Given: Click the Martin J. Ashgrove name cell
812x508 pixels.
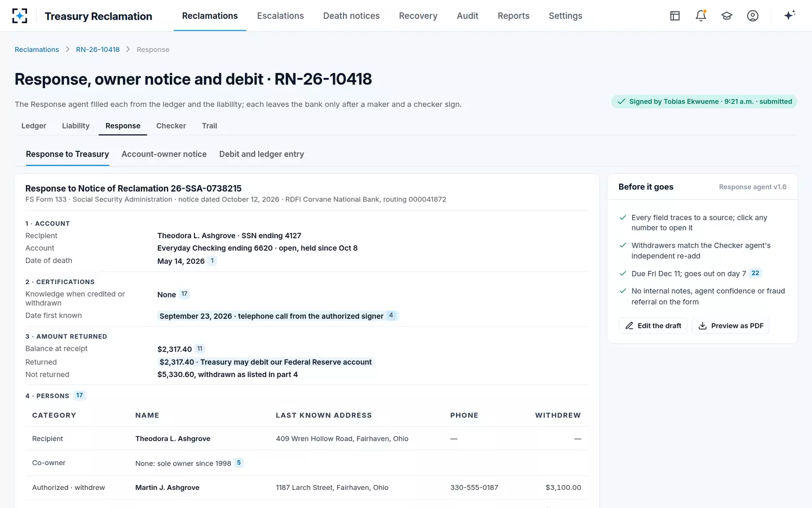Looking at the screenshot, I should click(x=167, y=488).
